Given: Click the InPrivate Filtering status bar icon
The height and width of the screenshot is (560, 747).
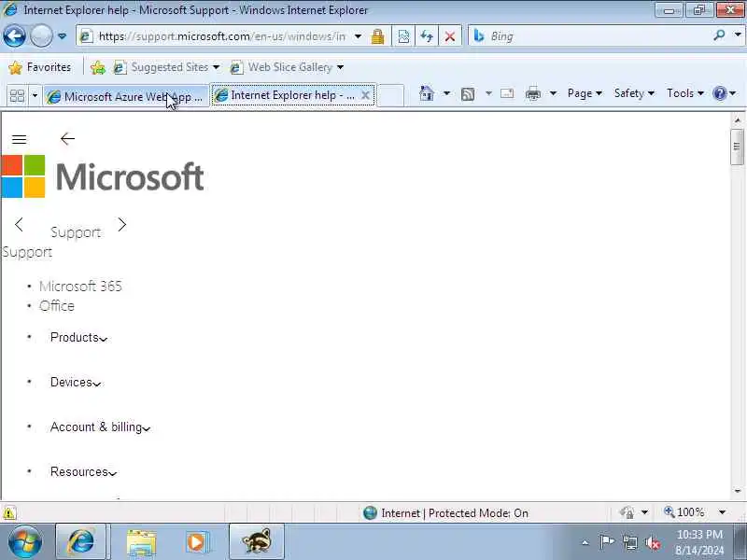Looking at the screenshot, I should coord(627,512).
